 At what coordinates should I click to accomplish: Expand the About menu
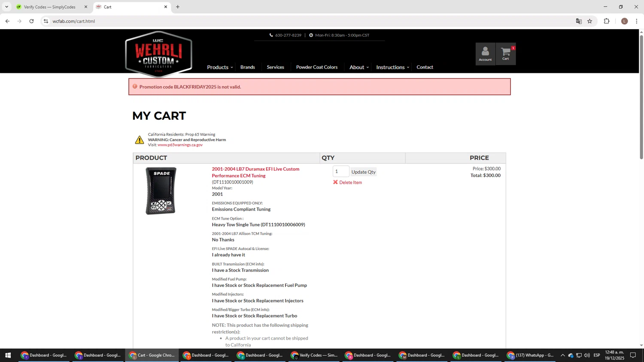pos(359,67)
